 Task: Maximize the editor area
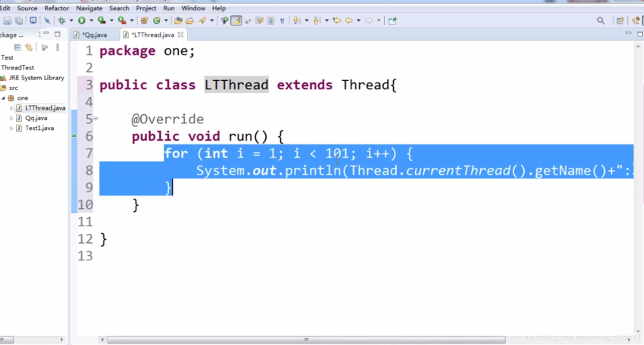click(x=640, y=34)
